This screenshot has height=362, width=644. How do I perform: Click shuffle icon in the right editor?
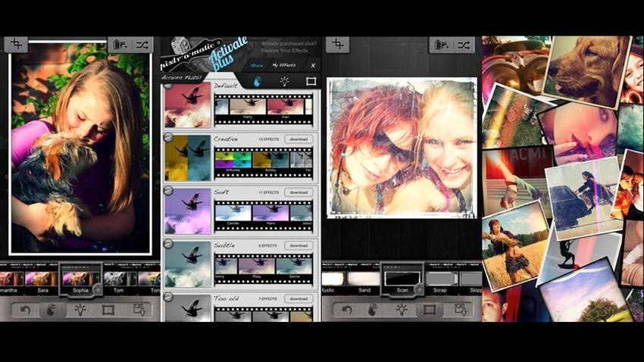[464, 45]
